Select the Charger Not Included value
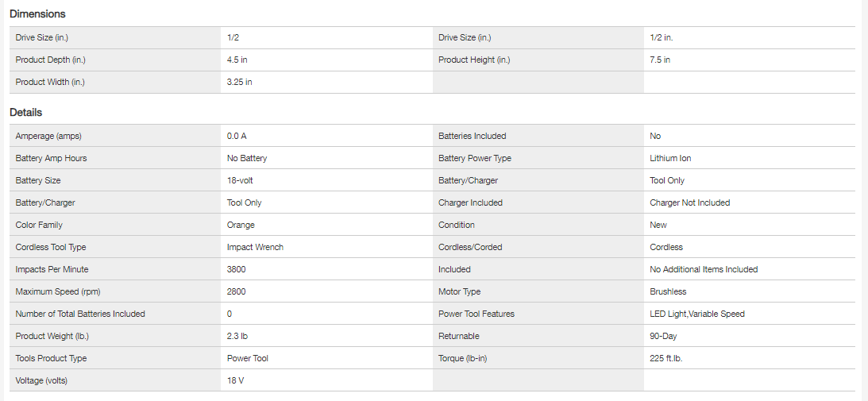The width and height of the screenshot is (868, 401). [689, 202]
